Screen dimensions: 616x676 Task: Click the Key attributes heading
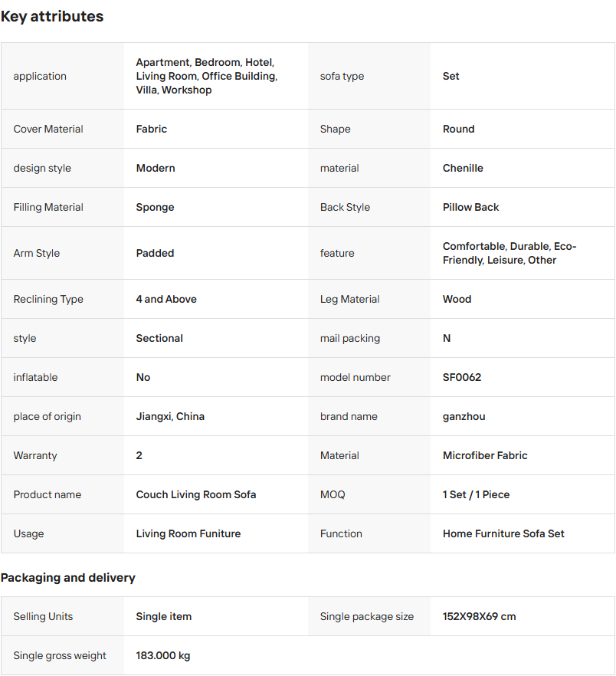pos(52,16)
